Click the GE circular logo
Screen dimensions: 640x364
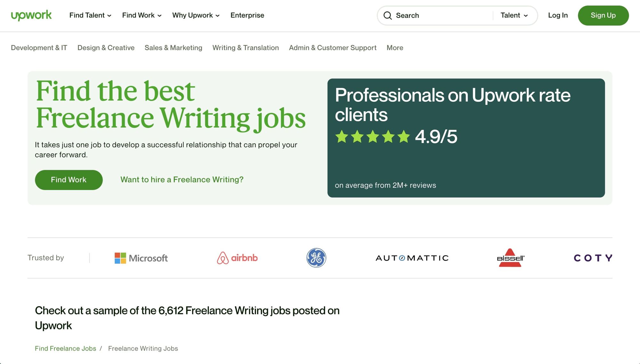tap(316, 258)
